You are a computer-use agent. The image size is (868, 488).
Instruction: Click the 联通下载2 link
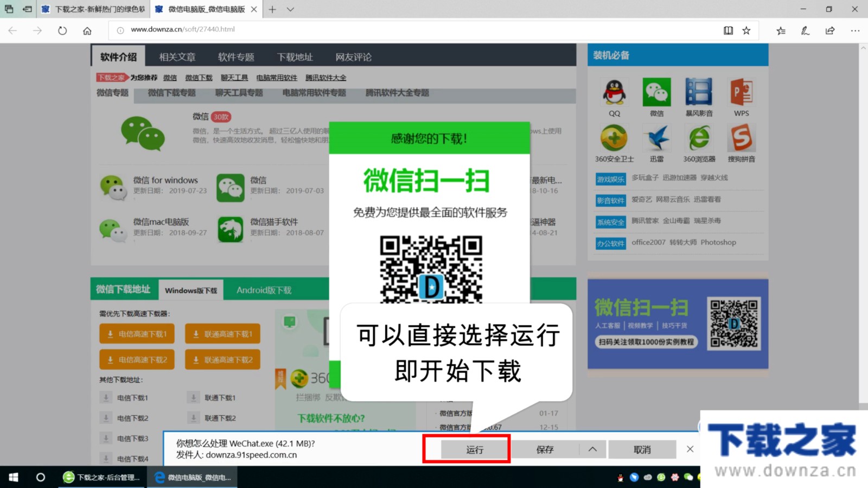(220, 418)
